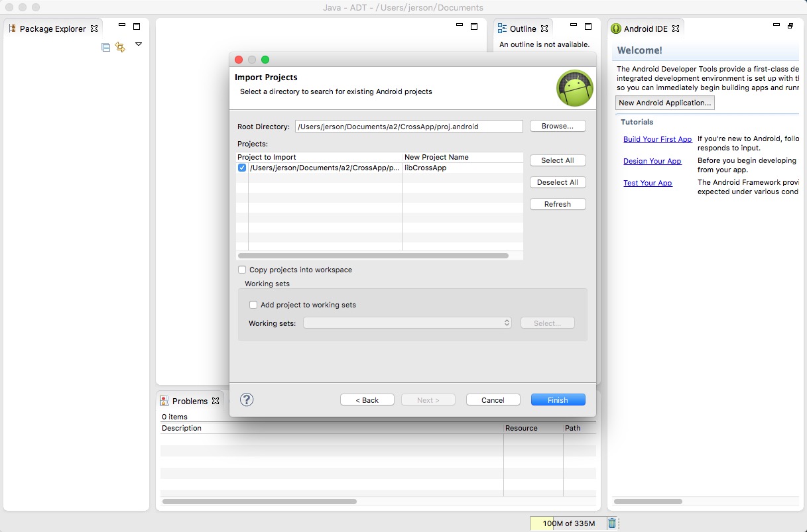Close the Import Projects dialog
The height and width of the screenshot is (532, 807).
[239, 60]
